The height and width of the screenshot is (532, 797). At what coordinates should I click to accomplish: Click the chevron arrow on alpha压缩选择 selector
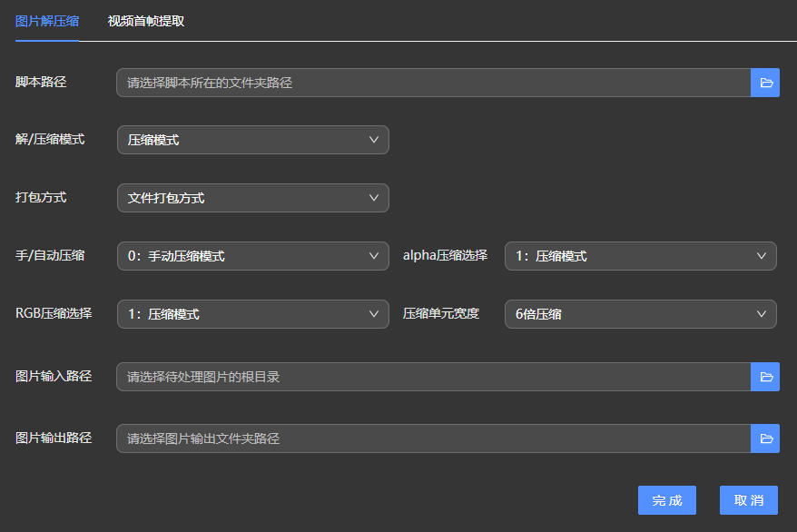(x=762, y=256)
